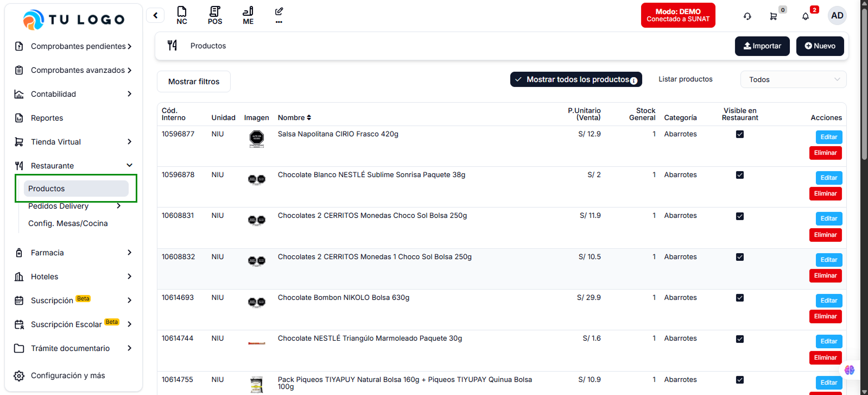Viewport: 868px width, 395px height.
Task: Open the notifications bell icon
Action: [806, 16]
